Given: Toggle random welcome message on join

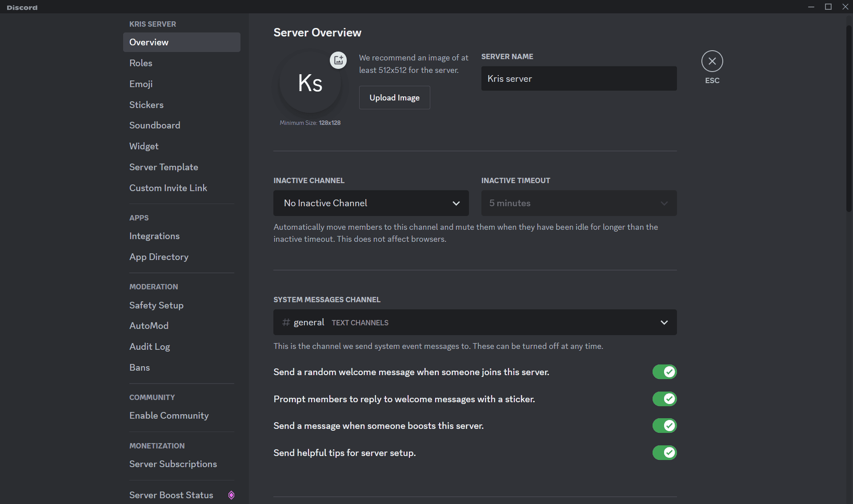Looking at the screenshot, I should [x=664, y=372].
